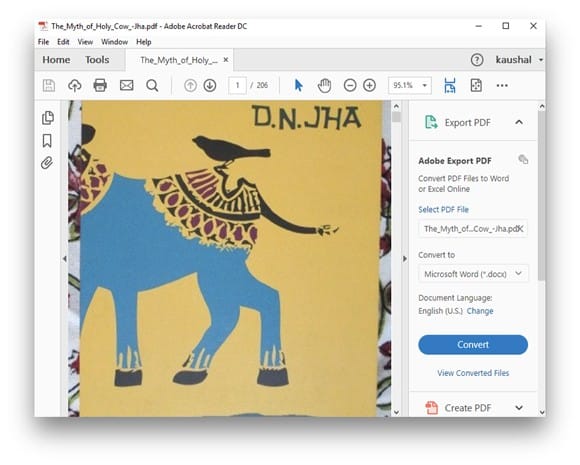Click the Document Language label
The height and width of the screenshot is (465, 580).
click(x=455, y=298)
